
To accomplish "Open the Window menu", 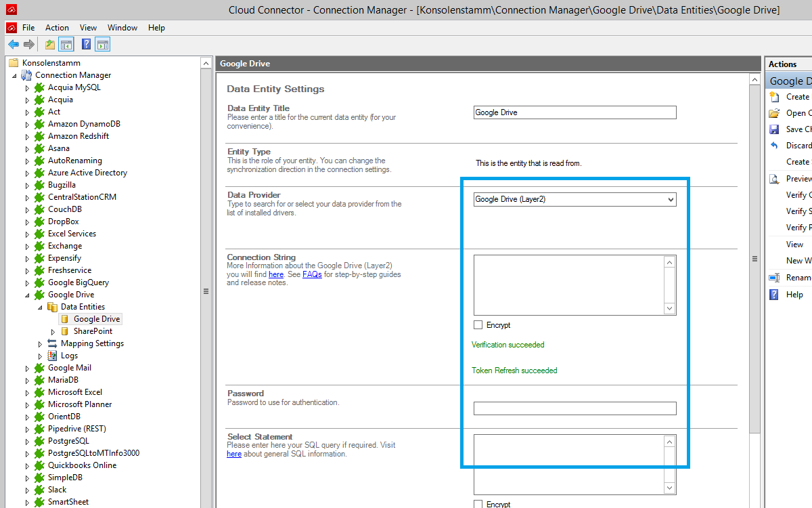I will coord(122,28).
